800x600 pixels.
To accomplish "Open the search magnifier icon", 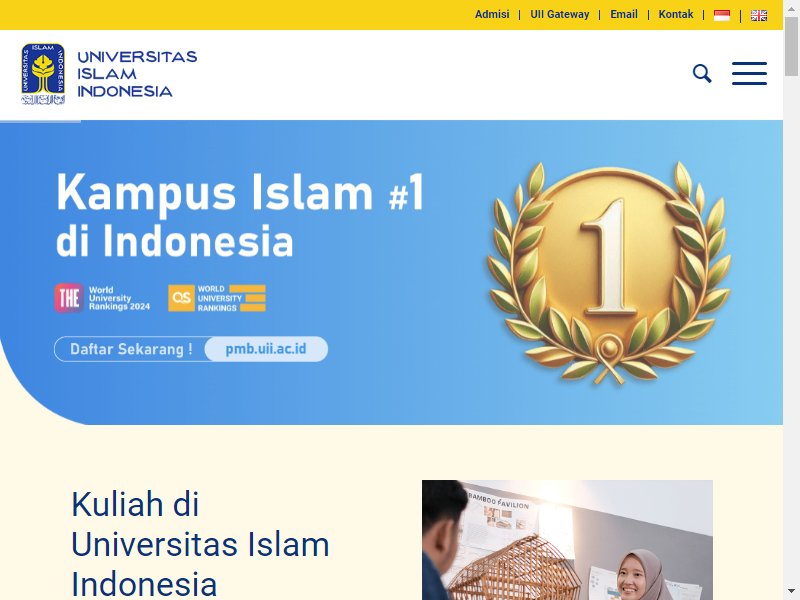I will coord(702,73).
